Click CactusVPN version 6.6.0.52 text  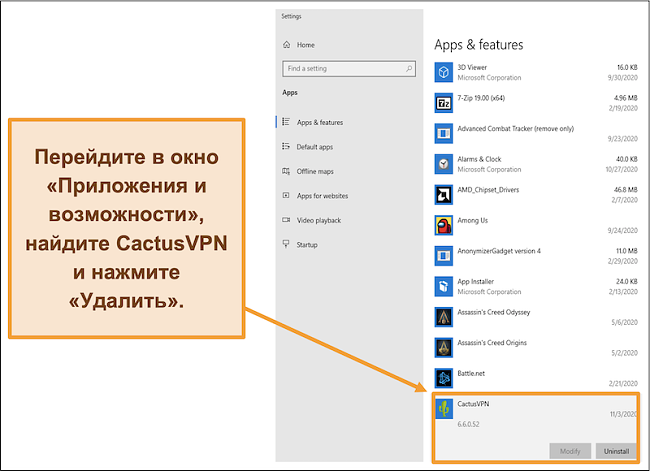[x=468, y=424]
